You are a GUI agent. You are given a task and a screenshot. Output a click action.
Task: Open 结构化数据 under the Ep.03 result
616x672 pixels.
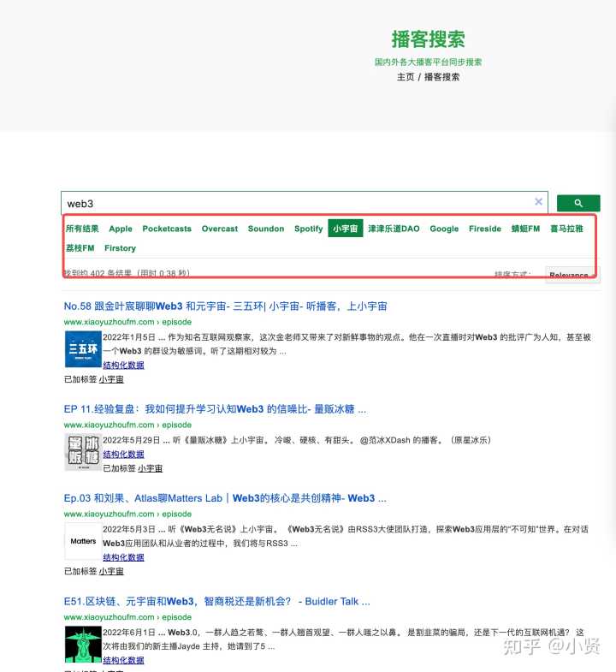click(x=123, y=556)
